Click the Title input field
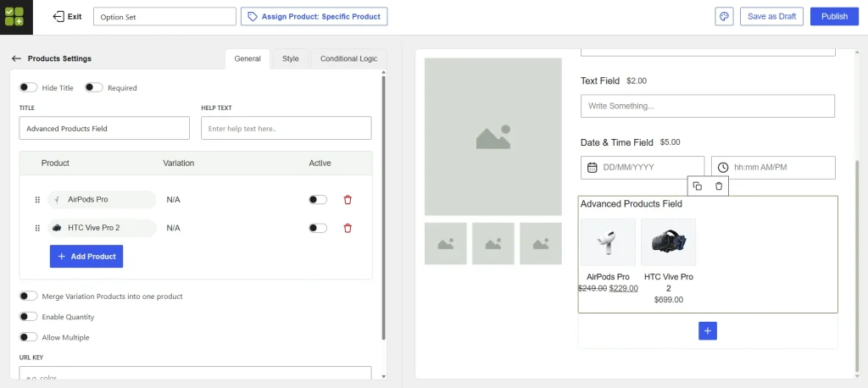The width and height of the screenshot is (868, 388). pyautogui.click(x=104, y=128)
